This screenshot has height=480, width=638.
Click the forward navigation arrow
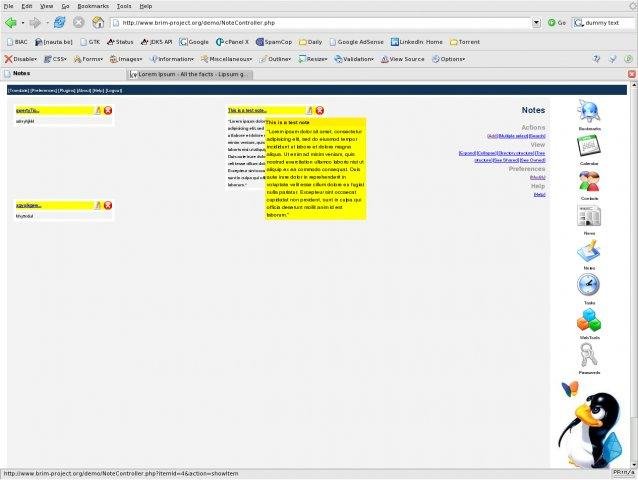35,23
